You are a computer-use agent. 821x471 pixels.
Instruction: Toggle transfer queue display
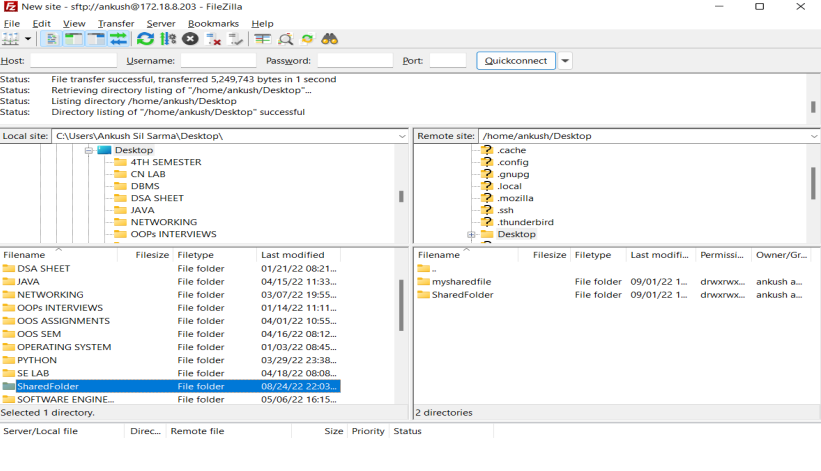(119, 39)
